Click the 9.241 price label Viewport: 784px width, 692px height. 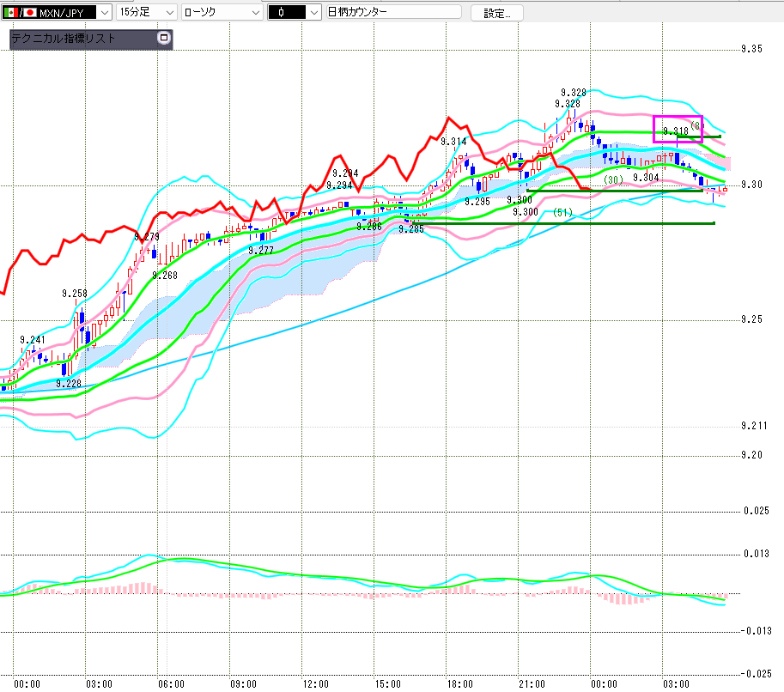pyautogui.click(x=33, y=340)
